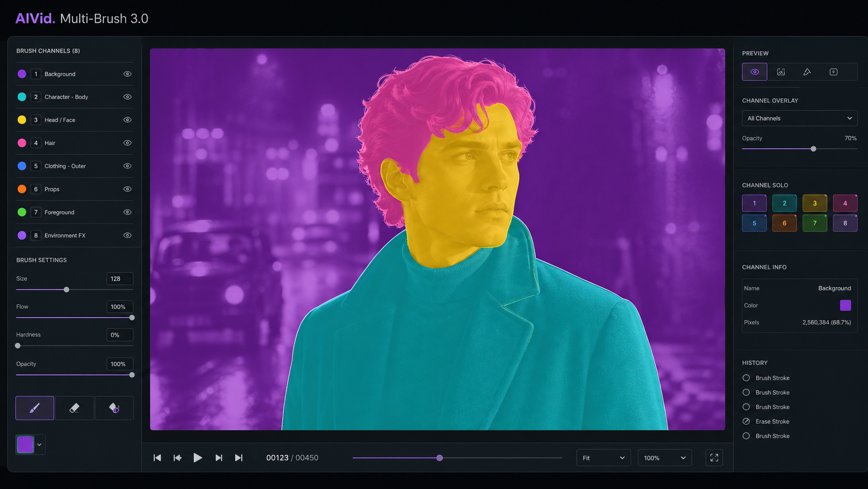Switch preview to image mode icon

coord(781,72)
